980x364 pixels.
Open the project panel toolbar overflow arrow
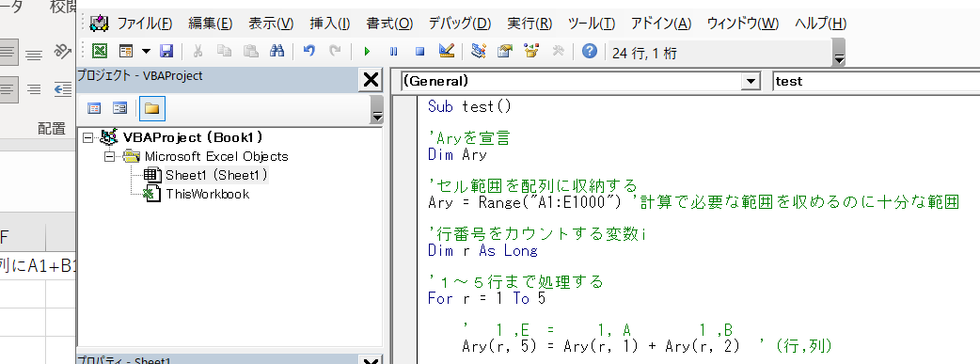[x=377, y=110]
